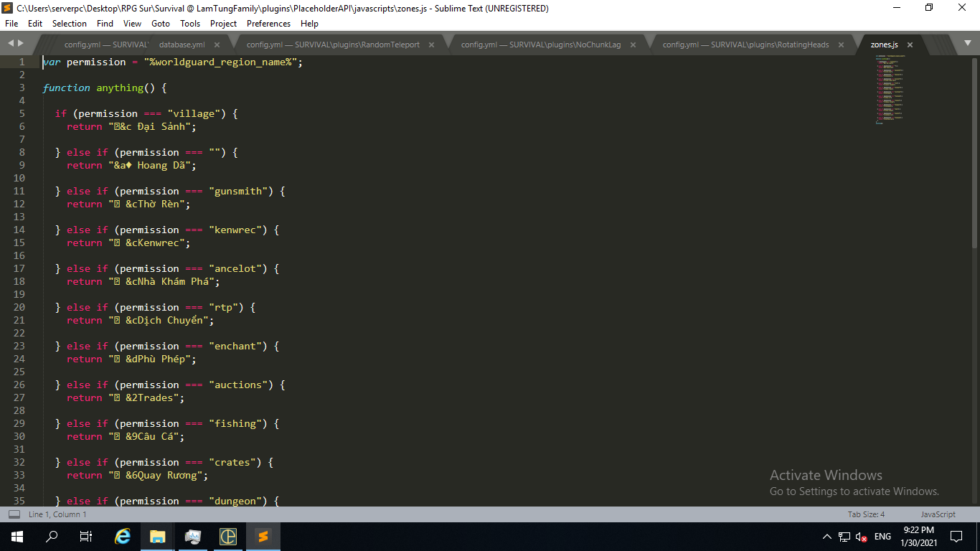
Task: Open the View menu
Action: click(132, 24)
